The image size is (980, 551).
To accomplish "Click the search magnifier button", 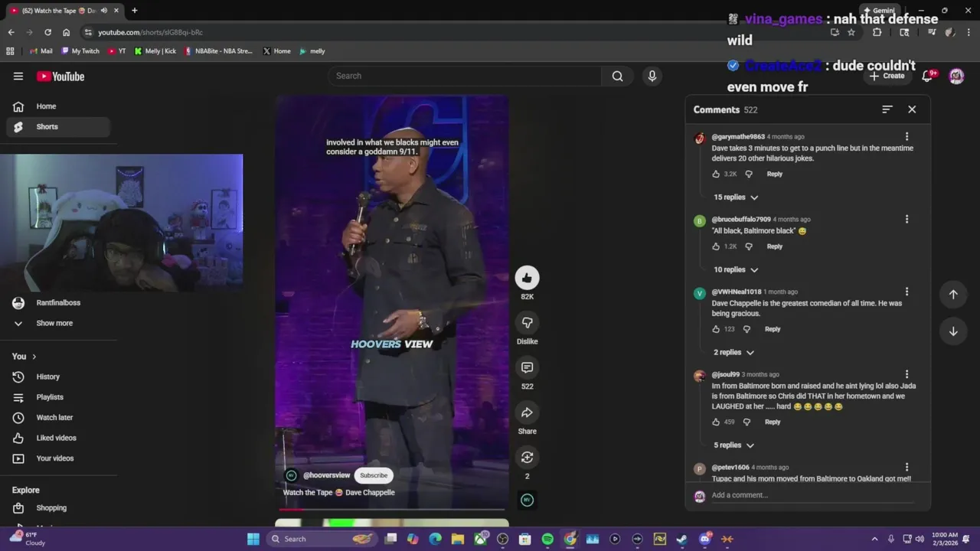I will click(x=617, y=76).
